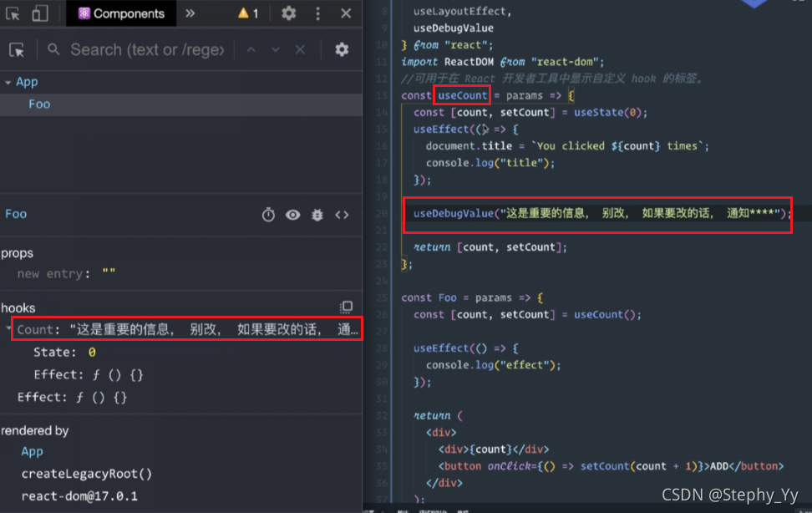This screenshot has height=513, width=812.
Task: Inspect matching DOM element eye icon
Action: 292,215
